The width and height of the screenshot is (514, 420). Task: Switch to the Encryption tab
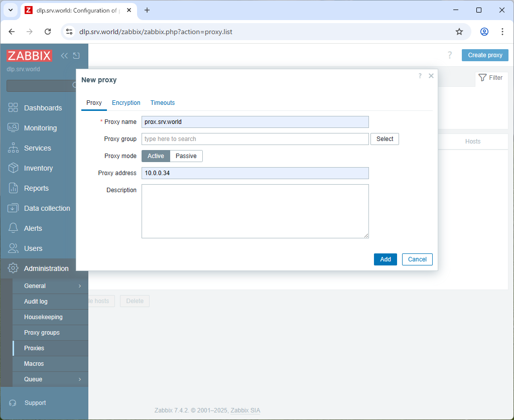click(x=126, y=103)
